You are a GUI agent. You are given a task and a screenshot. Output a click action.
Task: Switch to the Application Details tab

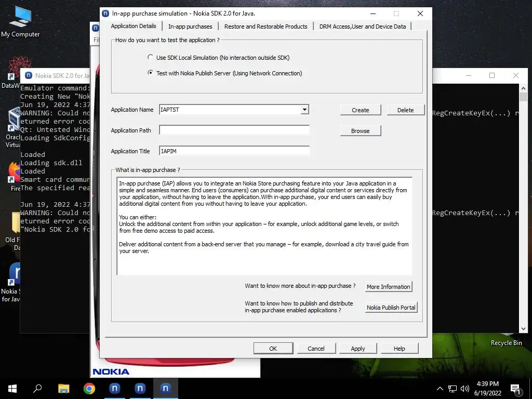[x=134, y=26]
